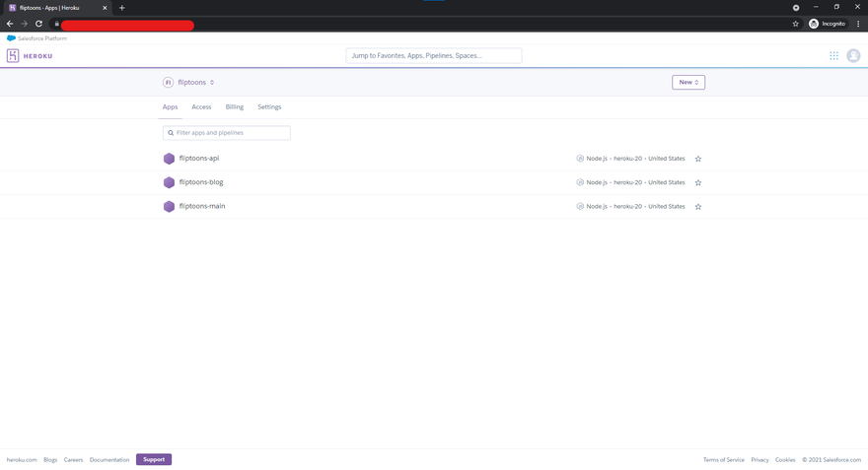Click the fliptoons-main hexagon icon
Viewport: 868px width, 470px height.
click(169, 206)
